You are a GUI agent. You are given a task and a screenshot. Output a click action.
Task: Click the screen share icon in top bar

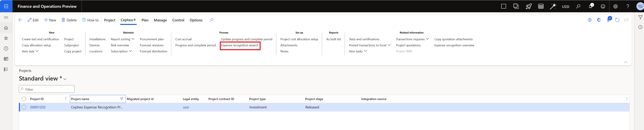click(516, 6)
